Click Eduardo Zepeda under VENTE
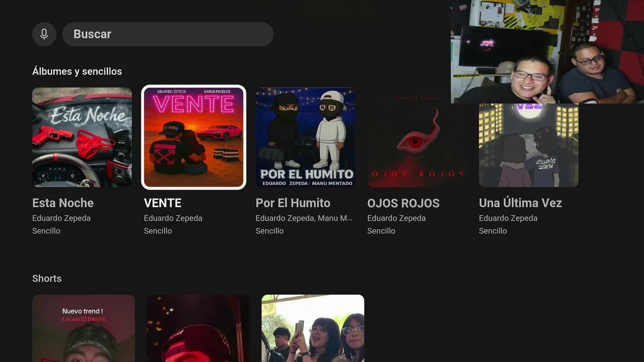 pos(173,218)
